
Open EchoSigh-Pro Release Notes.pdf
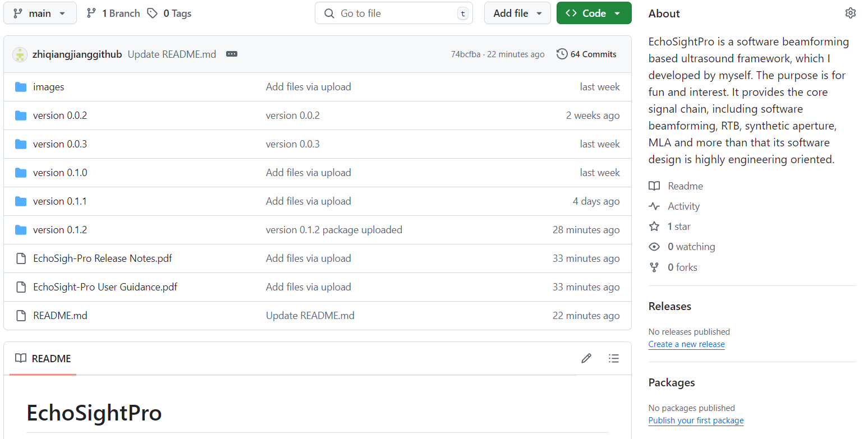pyautogui.click(x=103, y=258)
